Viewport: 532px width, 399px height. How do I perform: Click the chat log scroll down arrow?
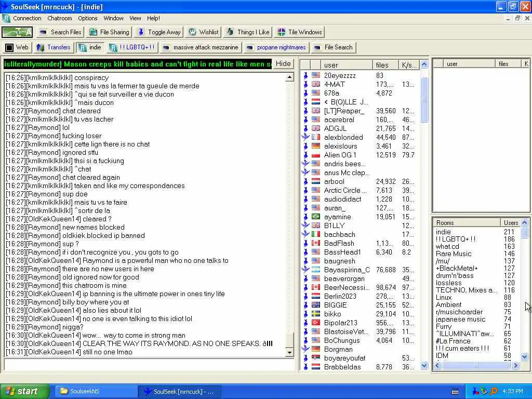[x=289, y=353]
